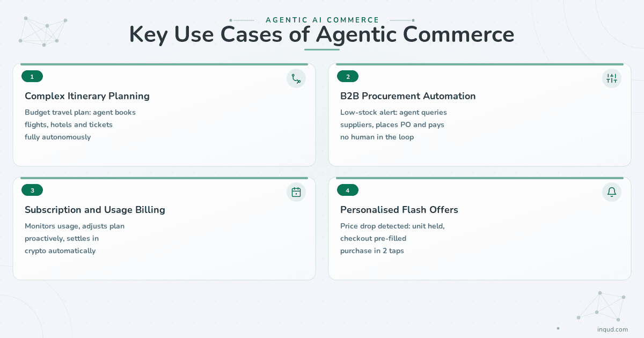Click the sliders icon on B2B Procurement card
Screen dimensions: 644x338
click(x=612, y=78)
